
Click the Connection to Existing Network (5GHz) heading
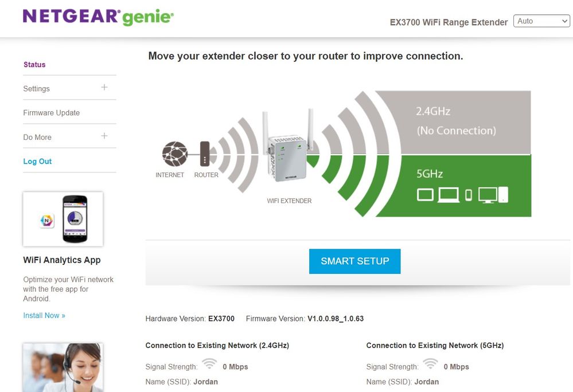click(435, 345)
